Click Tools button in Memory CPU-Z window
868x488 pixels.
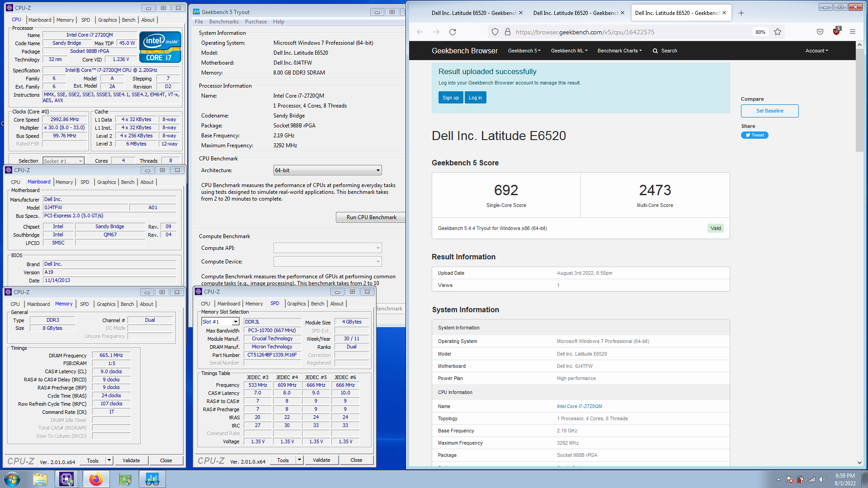click(x=93, y=460)
